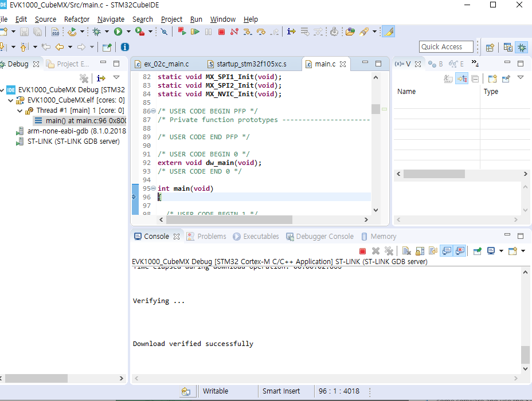Collapse the main function fold at line 95

pos(154,188)
